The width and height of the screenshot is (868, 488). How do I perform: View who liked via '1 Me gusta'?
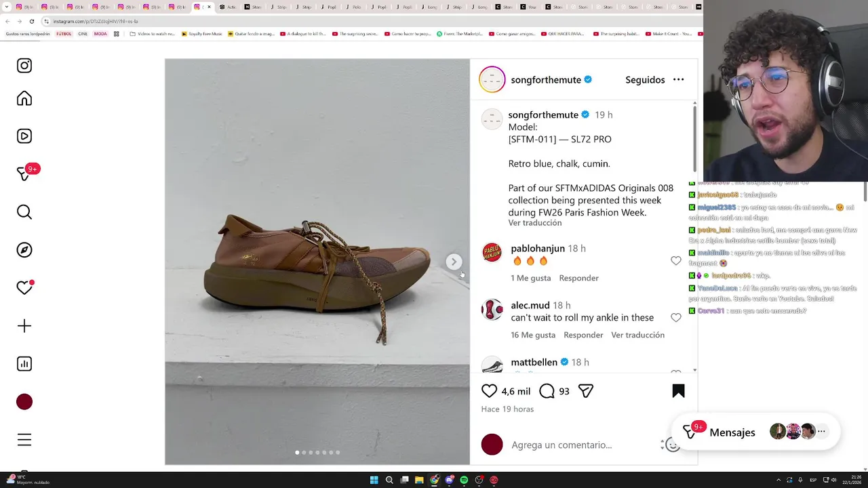(531, 278)
